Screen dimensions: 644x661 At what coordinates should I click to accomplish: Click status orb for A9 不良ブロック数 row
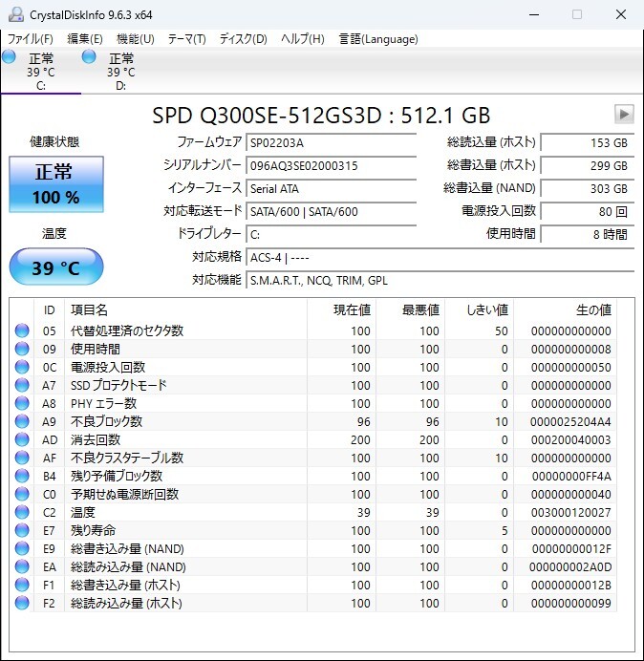point(22,421)
